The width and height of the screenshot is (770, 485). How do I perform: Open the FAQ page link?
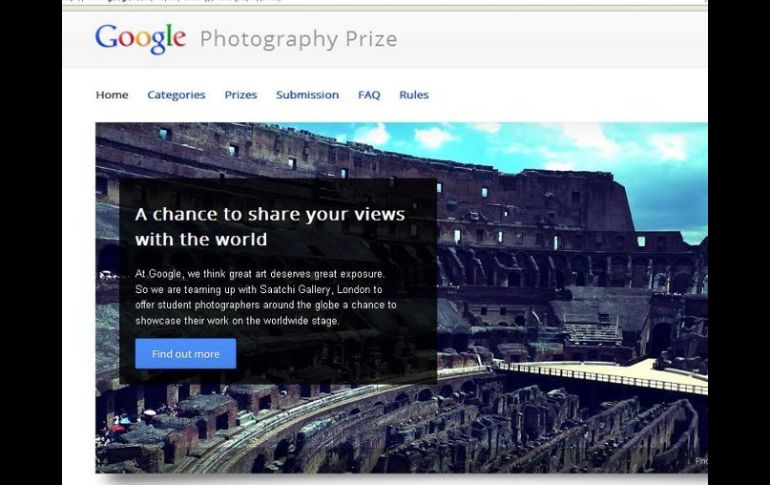pos(369,95)
